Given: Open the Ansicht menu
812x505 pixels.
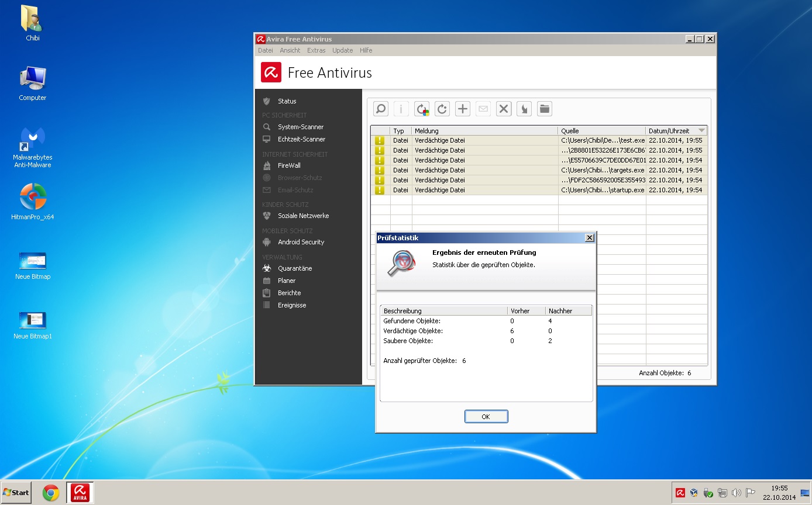Looking at the screenshot, I should pos(290,50).
